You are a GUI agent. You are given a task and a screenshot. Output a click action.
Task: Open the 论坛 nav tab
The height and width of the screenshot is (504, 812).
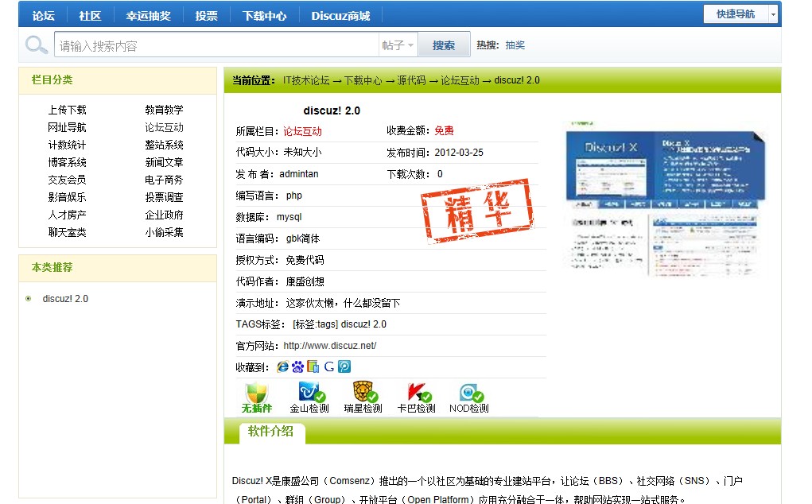tap(43, 16)
